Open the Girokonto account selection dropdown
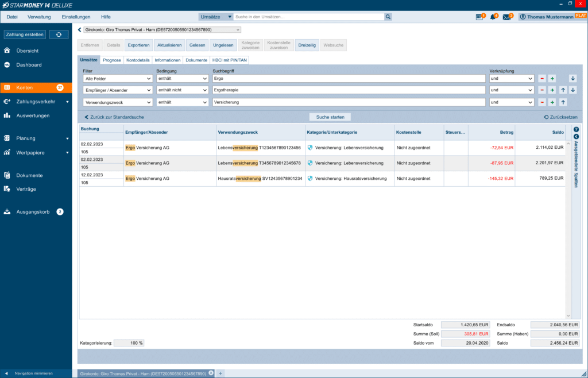The image size is (588, 378). [x=162, y=29]
